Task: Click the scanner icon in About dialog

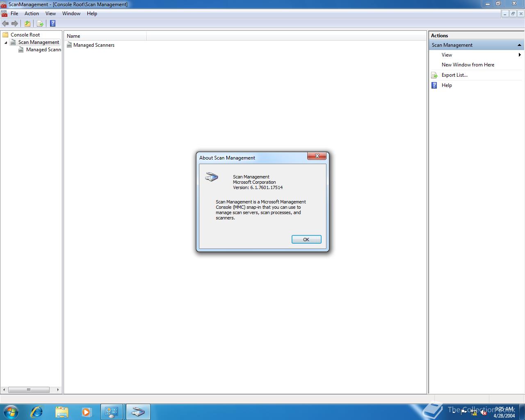Action: pos(212,177)
